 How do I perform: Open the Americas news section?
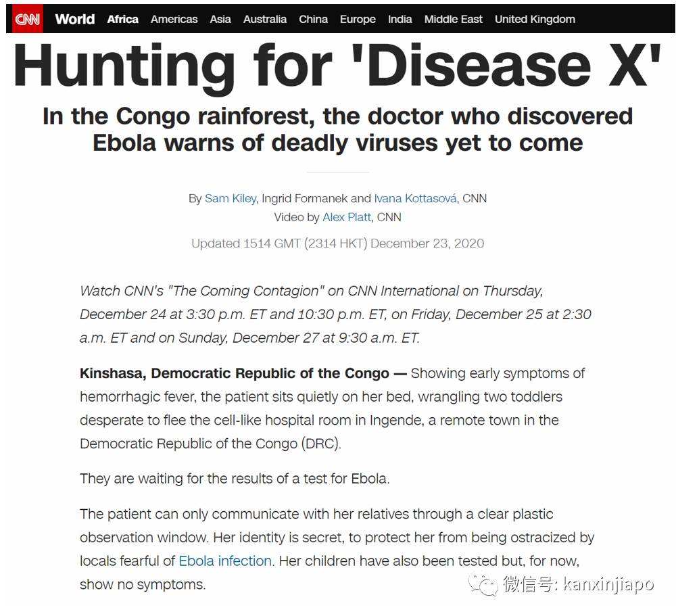tap(174, 19)
